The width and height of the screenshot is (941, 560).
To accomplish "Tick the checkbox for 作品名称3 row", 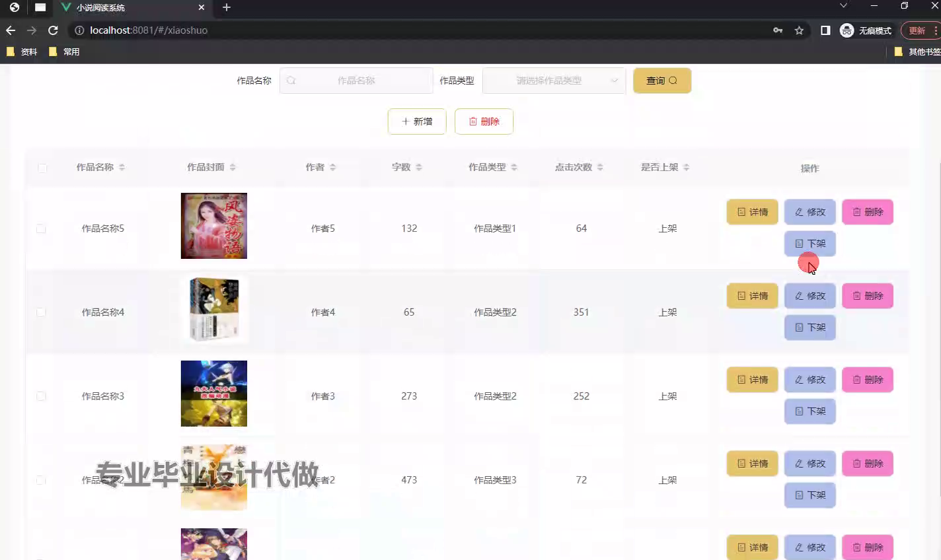I will 41,396.
